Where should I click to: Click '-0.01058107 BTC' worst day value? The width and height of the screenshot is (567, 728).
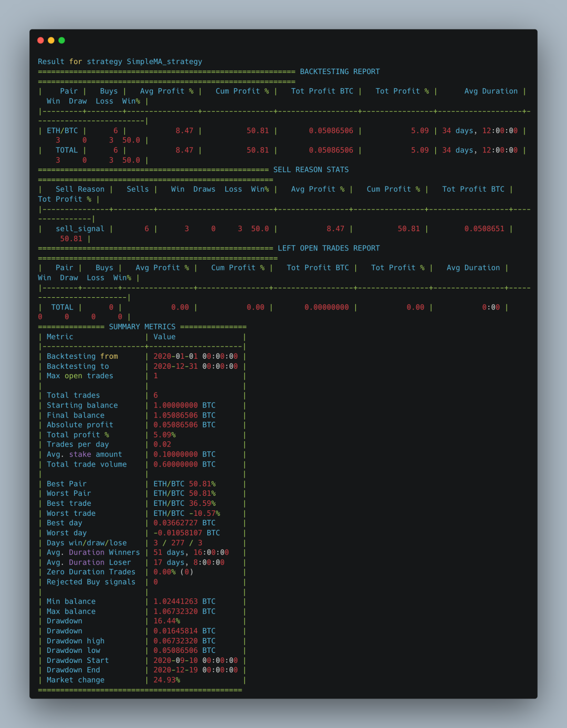[187, 533]
